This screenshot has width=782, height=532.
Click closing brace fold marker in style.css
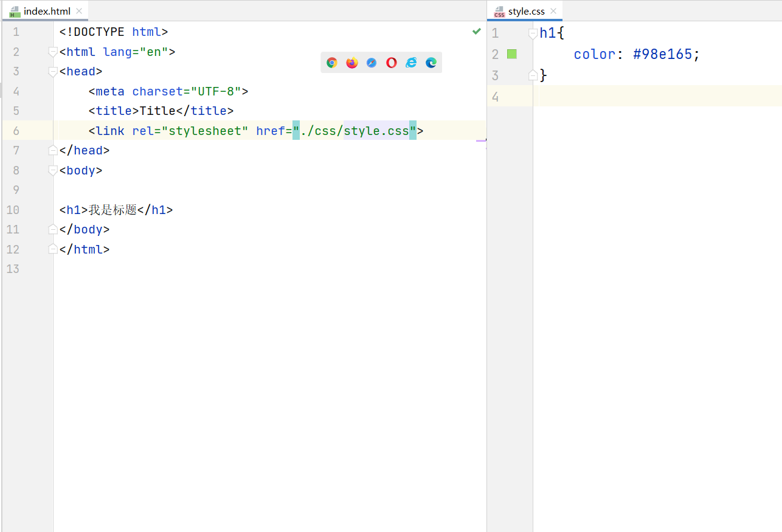point(533,75)
